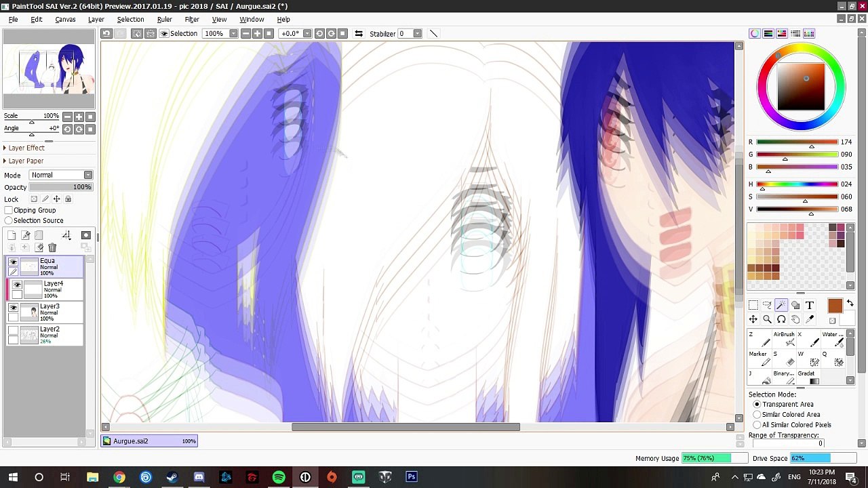Choose the Gradation tool

pyautogui.click(x=808, y=377)
